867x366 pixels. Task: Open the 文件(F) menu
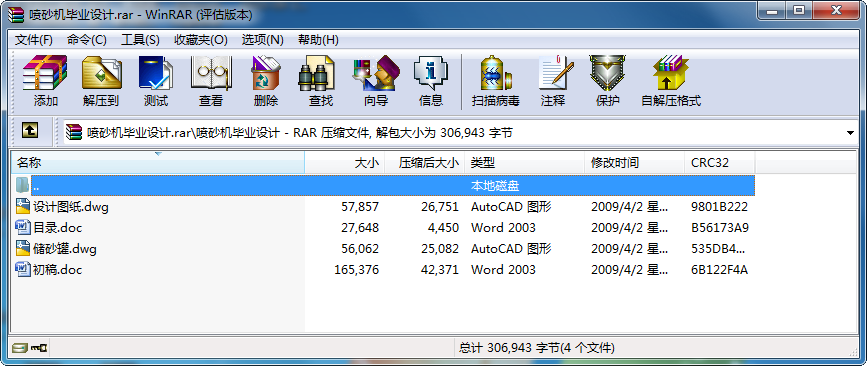point(34,40)
